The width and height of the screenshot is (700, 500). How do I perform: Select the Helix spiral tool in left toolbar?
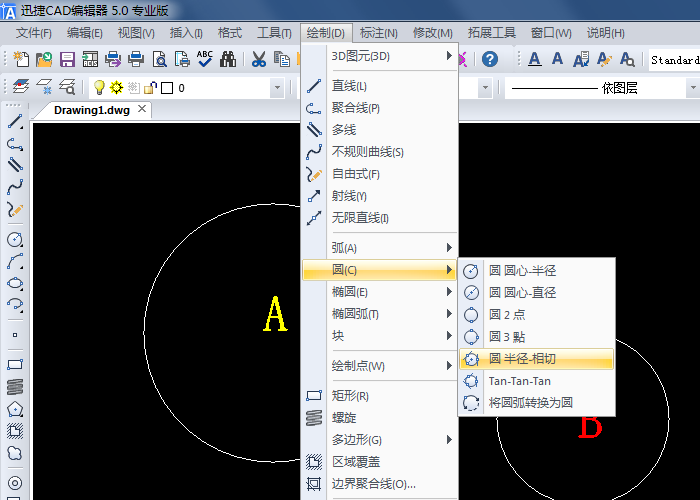[15, 387]
